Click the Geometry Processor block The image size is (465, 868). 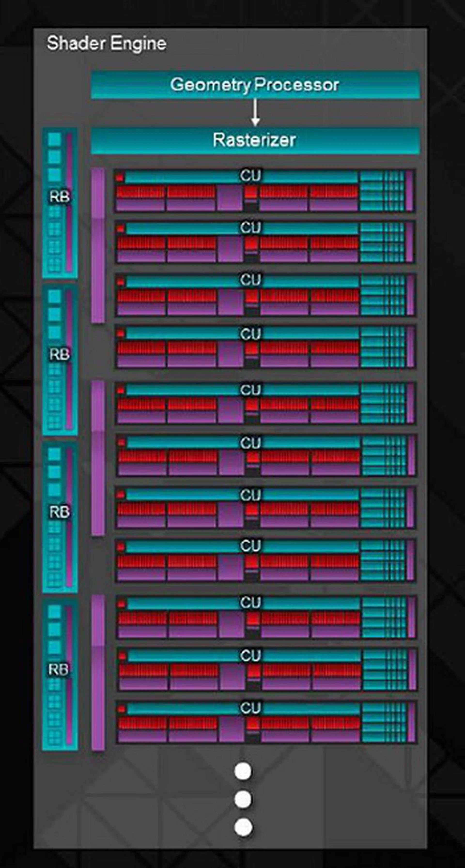tap(255, 85)
